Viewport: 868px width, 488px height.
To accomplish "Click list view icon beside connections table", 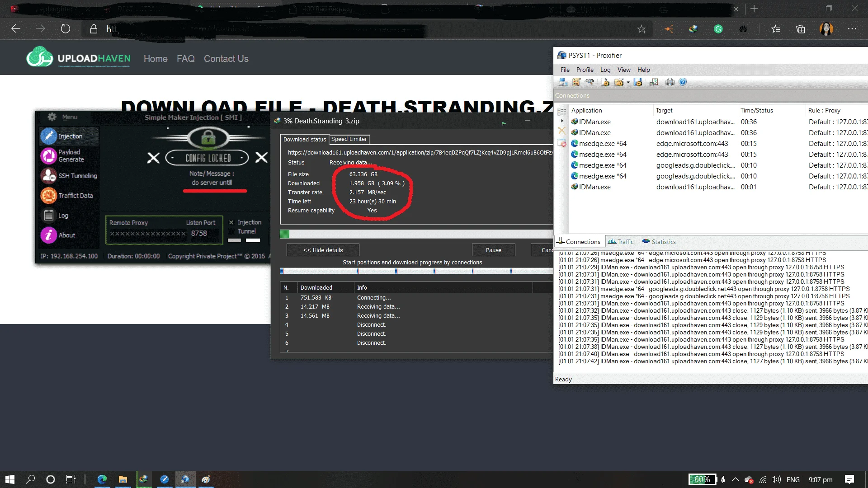I will point(562,112).
